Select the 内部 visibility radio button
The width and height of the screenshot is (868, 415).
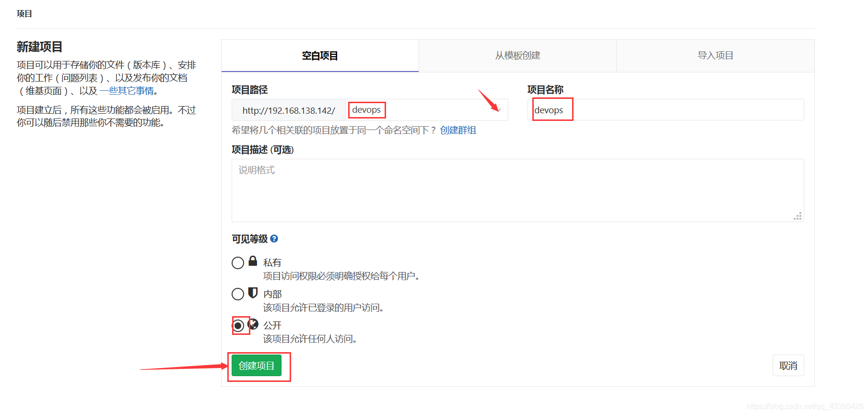[x=238, y=294]
